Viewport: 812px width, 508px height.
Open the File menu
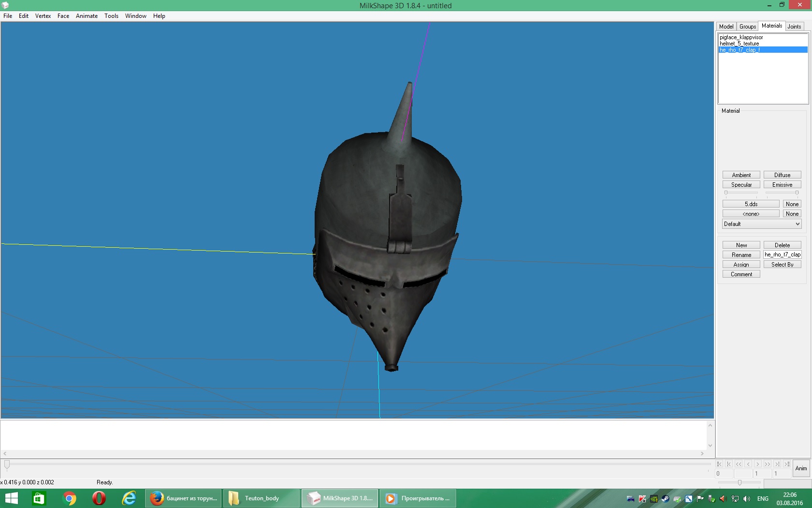[x=8, y=16]
